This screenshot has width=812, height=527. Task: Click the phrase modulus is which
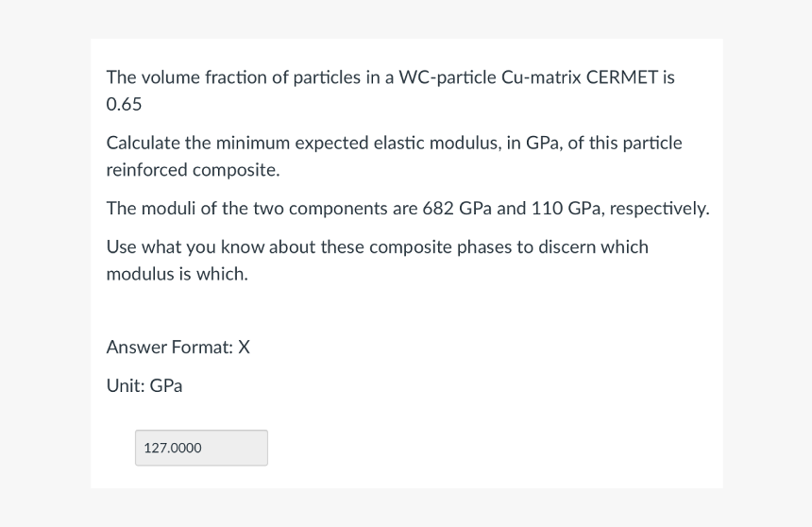click(x=177, y=275)
